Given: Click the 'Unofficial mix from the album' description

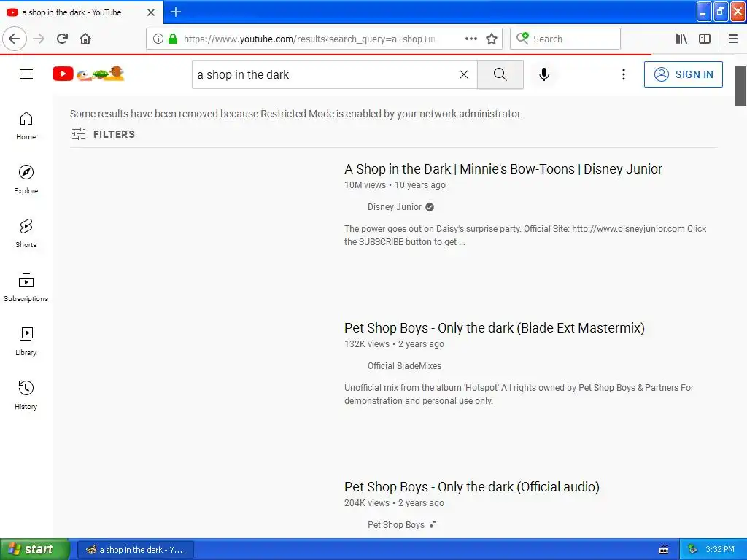Looking at the screenshot, I should coord(519,394).
